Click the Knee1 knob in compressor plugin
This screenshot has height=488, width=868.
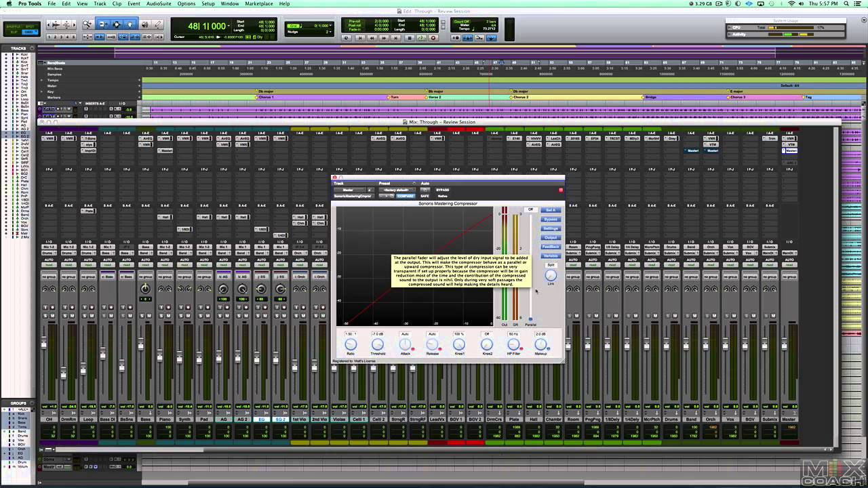click(x=459, y=344)
